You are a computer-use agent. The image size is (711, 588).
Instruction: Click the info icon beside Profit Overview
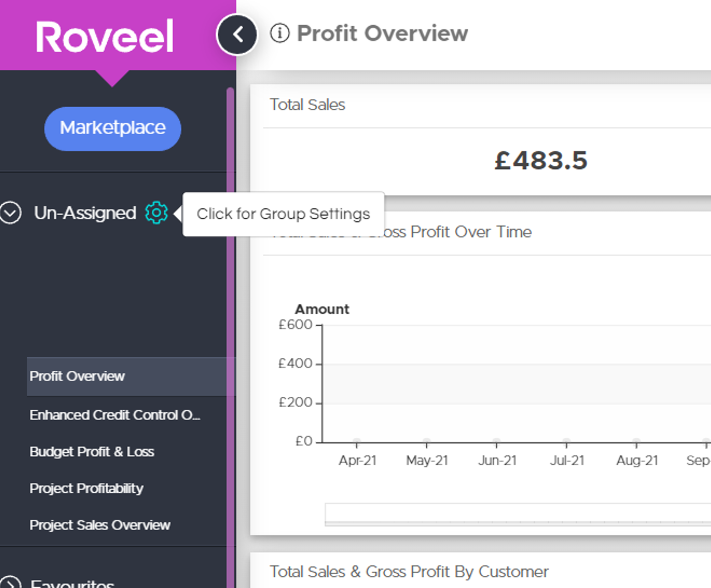click(280, 33)
